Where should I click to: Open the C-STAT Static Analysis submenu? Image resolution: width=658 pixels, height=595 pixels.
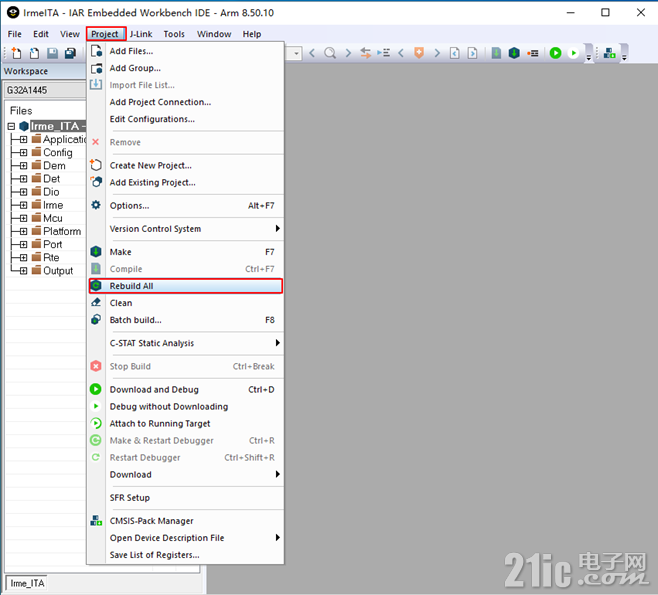(185, 343)
